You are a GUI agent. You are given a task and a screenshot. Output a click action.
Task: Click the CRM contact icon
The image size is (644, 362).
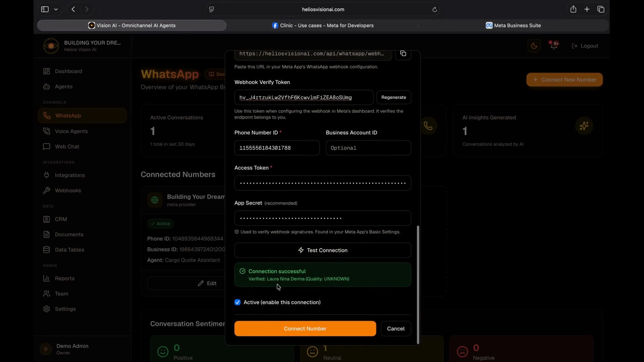click(x=47, y=219)
